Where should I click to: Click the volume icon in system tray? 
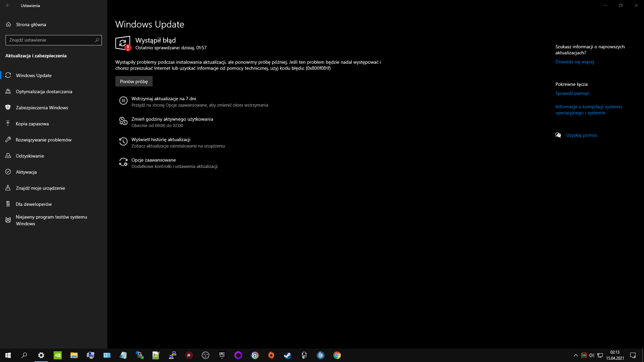pyautogui.click(x=592, y=355)
